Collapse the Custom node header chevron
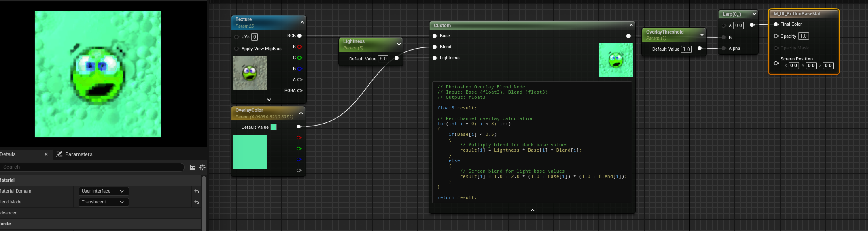The height and width of the screenshot is (231, 868). [631, 25]
